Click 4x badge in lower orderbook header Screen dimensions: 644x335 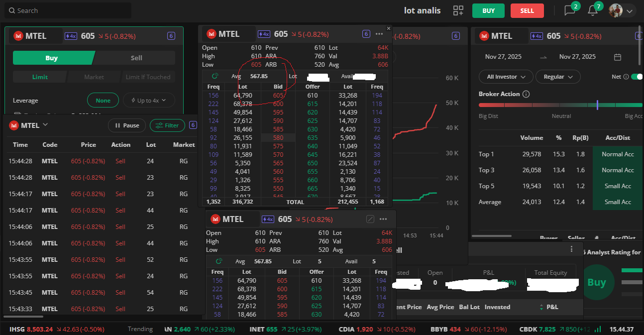(268, 219)
